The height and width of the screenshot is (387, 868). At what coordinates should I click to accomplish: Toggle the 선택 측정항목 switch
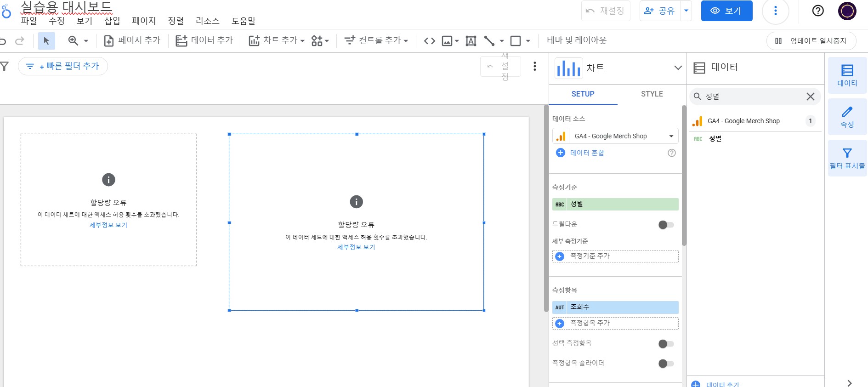point(666,344)
